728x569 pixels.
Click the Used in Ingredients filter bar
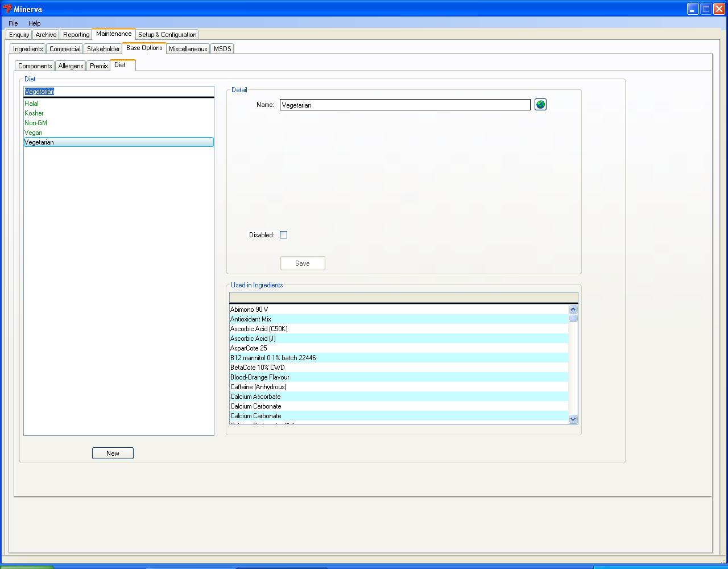tap(403, 297)
